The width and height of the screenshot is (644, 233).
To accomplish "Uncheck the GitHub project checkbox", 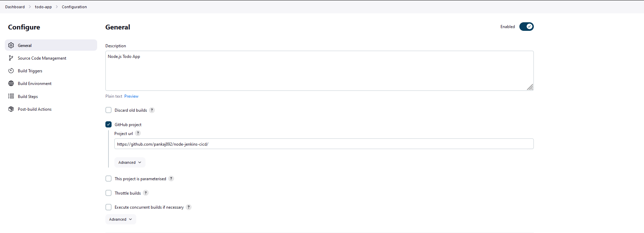I will coord(108,124).
